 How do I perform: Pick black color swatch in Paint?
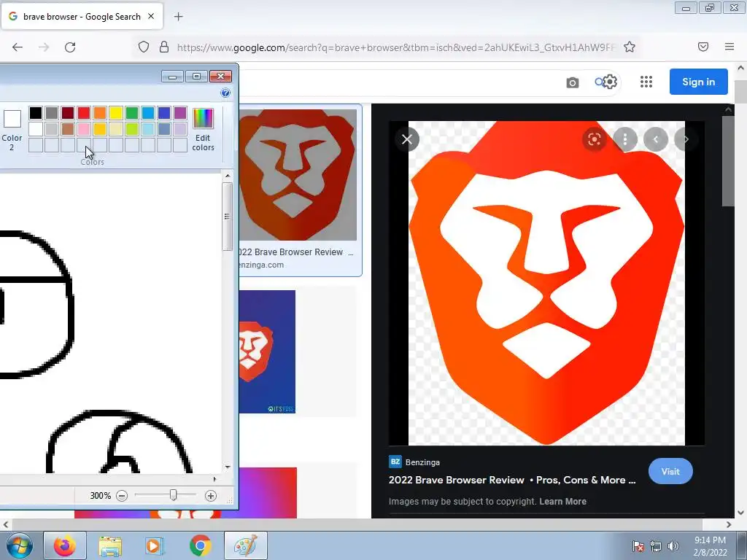(x=36, y=113)
